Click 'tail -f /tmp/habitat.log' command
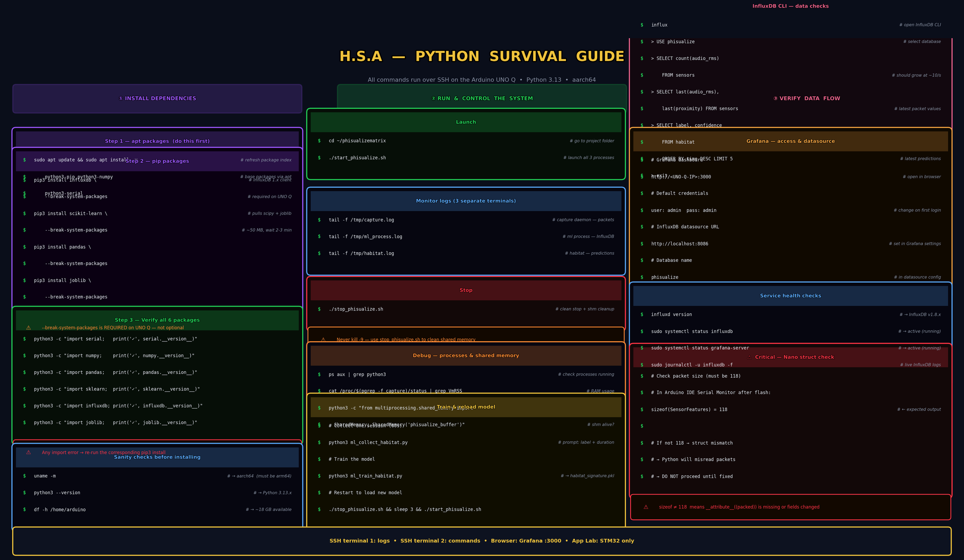The image size is (964, 560). click(x=361, y=253)
